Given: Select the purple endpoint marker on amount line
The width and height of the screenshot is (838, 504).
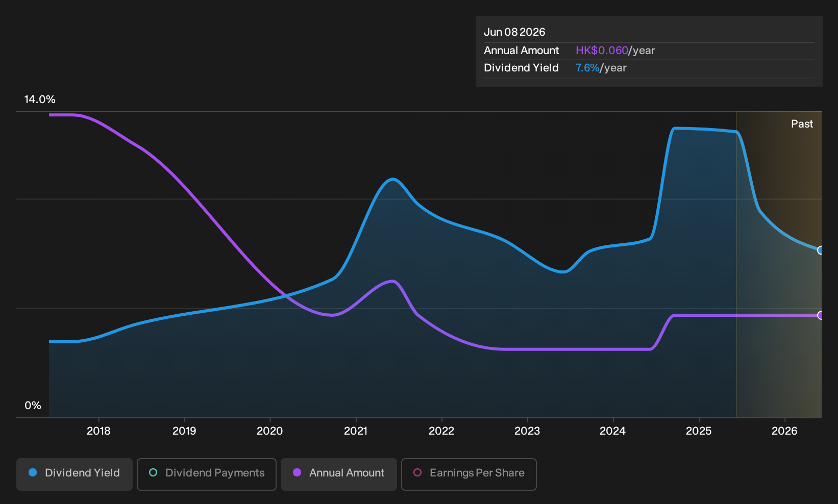Looking at the screenshot, I should 820,315.
